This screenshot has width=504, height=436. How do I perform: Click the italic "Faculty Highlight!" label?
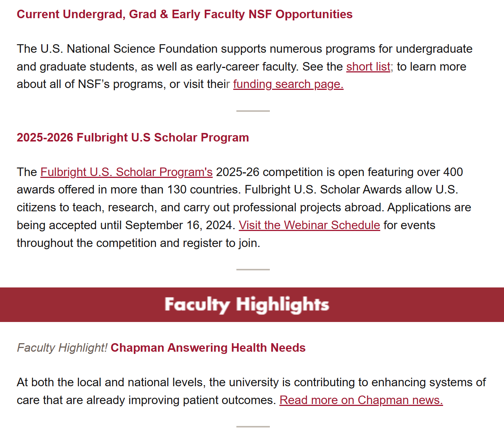pos(62,348)
